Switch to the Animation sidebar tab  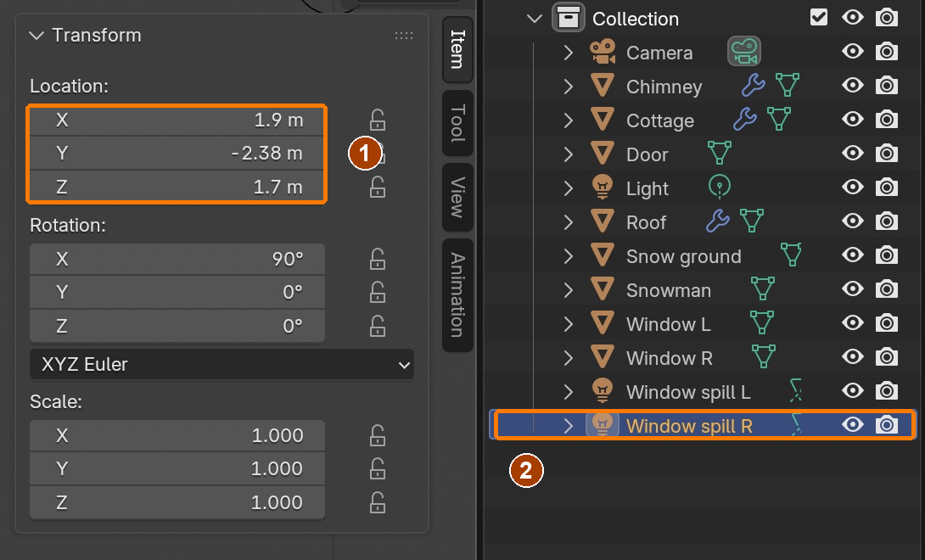pyautogui.click(x=457, y=295)
